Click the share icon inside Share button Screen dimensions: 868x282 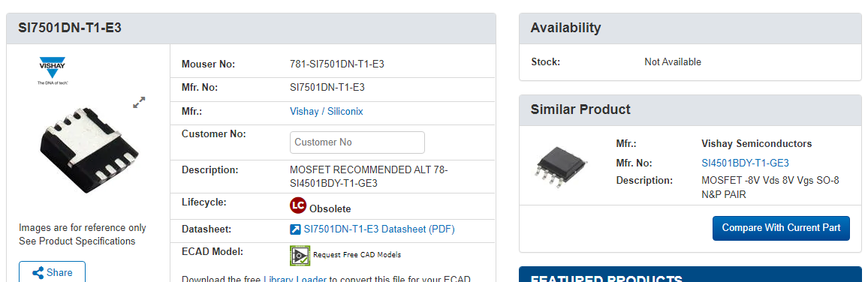tap(38, 272)
